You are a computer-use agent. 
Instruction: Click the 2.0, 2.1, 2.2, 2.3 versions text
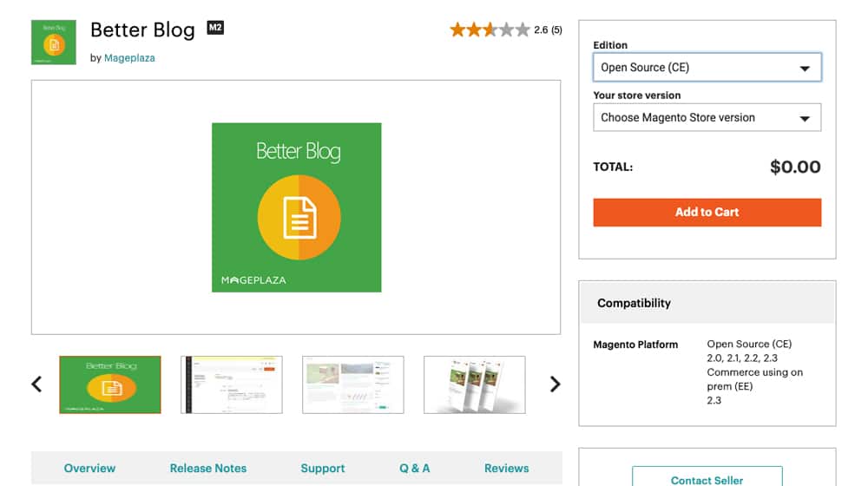pos(742,358)
